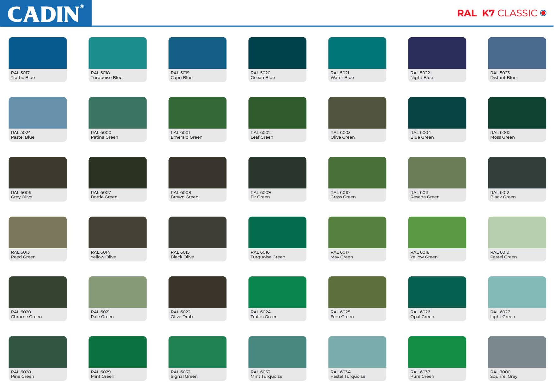
Task: Choose the RAL 5022 Night Blue swatch
Action: [x=437, y=53]
